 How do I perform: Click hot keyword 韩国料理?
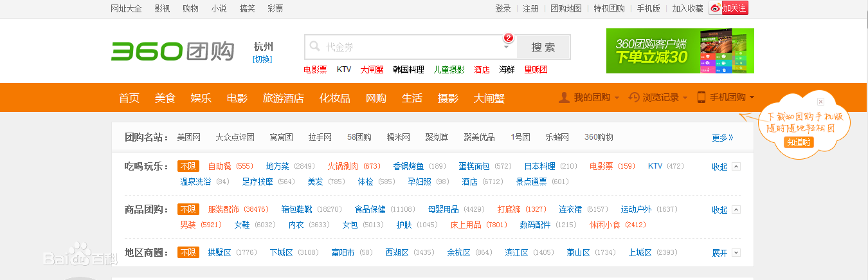point(408,70)
